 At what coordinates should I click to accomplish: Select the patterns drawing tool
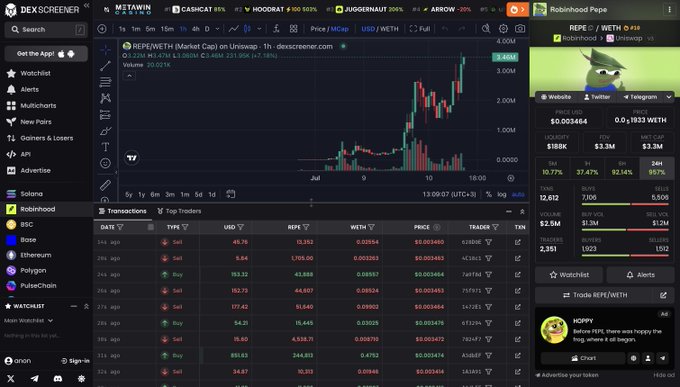pos(105,98)
